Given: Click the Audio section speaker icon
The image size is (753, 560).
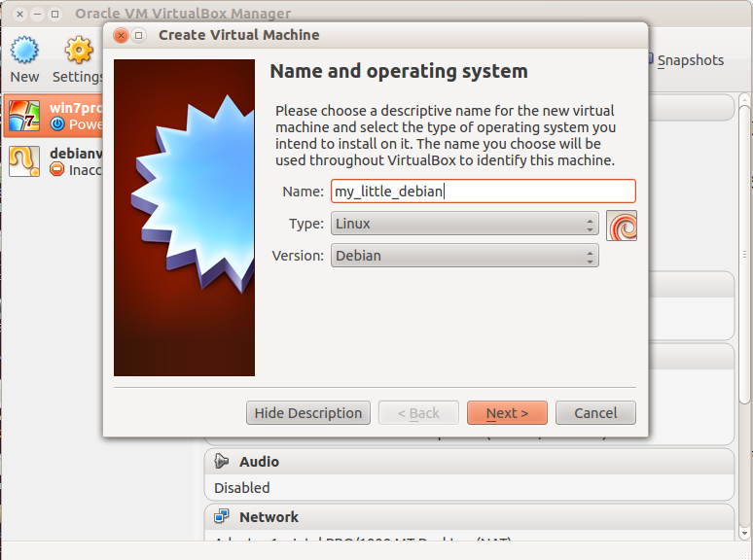Looking at the screenshot, I should [222, 461].
